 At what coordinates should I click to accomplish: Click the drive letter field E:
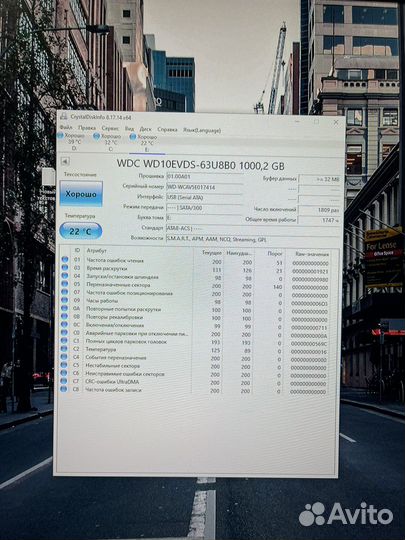pos(205,218)
